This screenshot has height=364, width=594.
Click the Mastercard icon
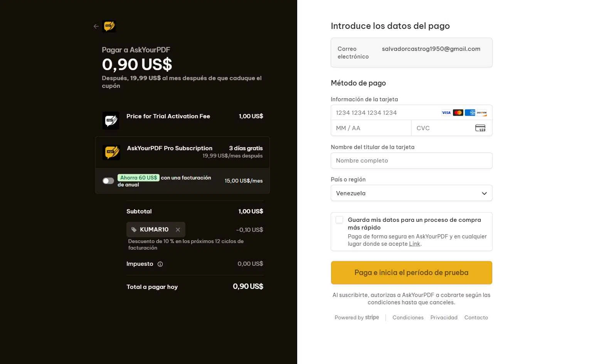tap(458, 112)
